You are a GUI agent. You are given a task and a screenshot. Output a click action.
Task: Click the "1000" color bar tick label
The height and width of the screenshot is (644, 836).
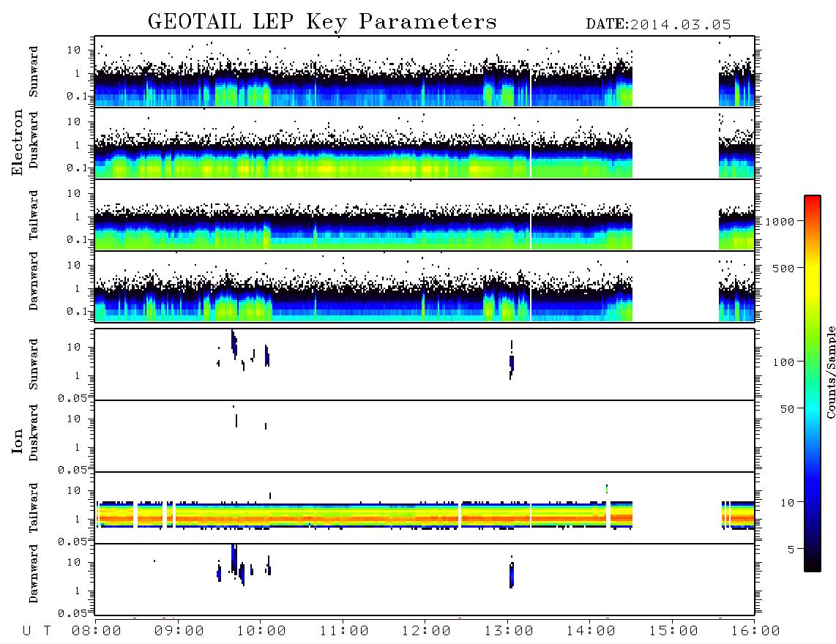pos(780,222)
